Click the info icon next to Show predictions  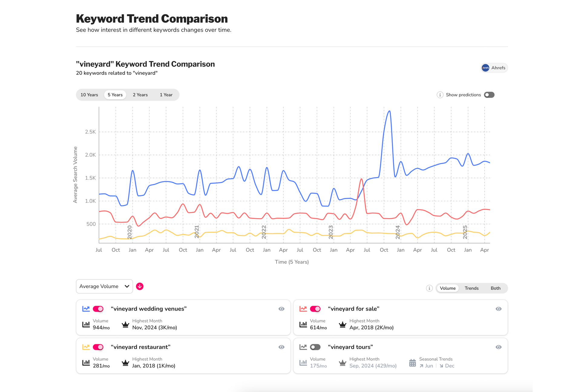click(x=440, y=95)
